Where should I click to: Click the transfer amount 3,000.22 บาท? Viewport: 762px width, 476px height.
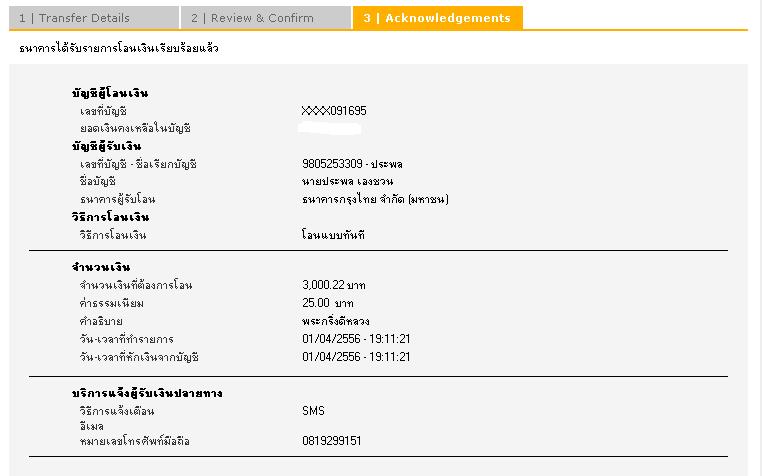pyautogui.click(x=334, y=286)
